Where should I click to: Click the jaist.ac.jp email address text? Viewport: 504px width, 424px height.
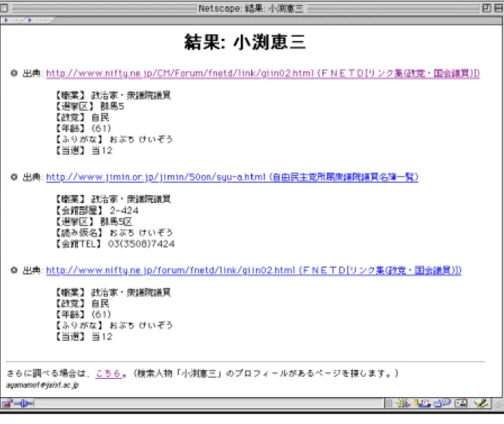[x=42, y=385]
